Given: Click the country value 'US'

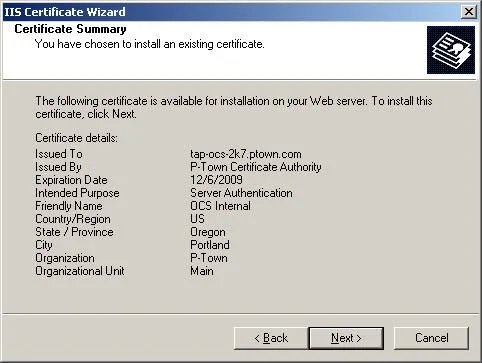Looking at the screenshot, I should 197,219.
